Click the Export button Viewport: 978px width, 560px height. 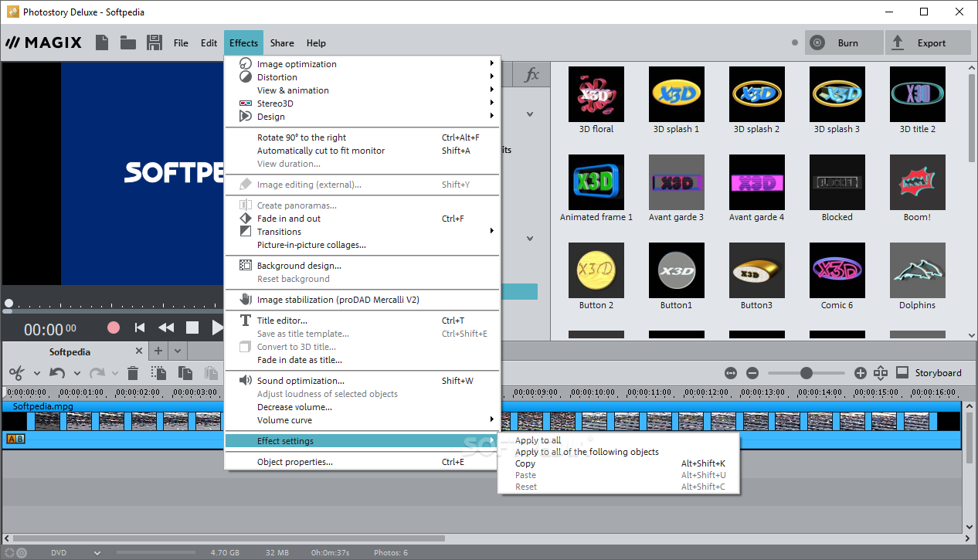pos(928,43)
